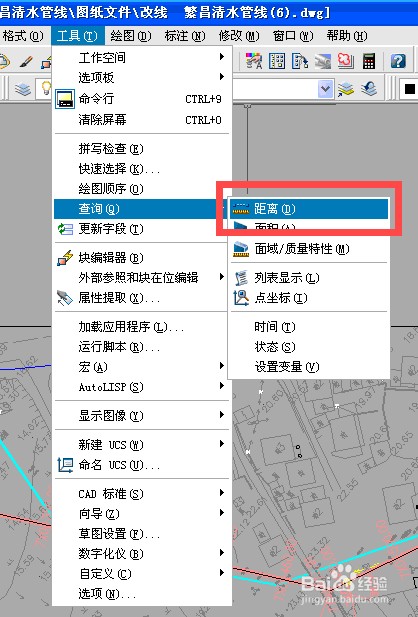This screenshot has width=418, height=617.
Task: Choose 命令行 with its window icon
Action: 142,99
